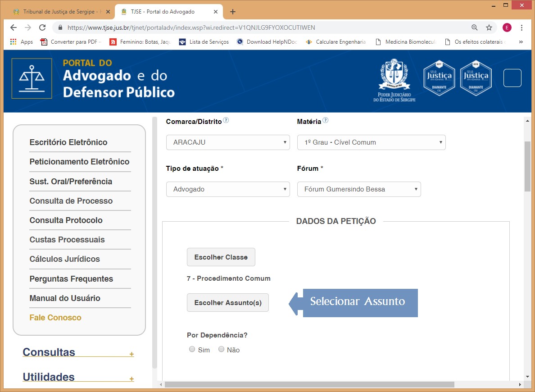
Task: Click the help icon next to Comarca/Distrito
Action: click(x=226, y=120)
